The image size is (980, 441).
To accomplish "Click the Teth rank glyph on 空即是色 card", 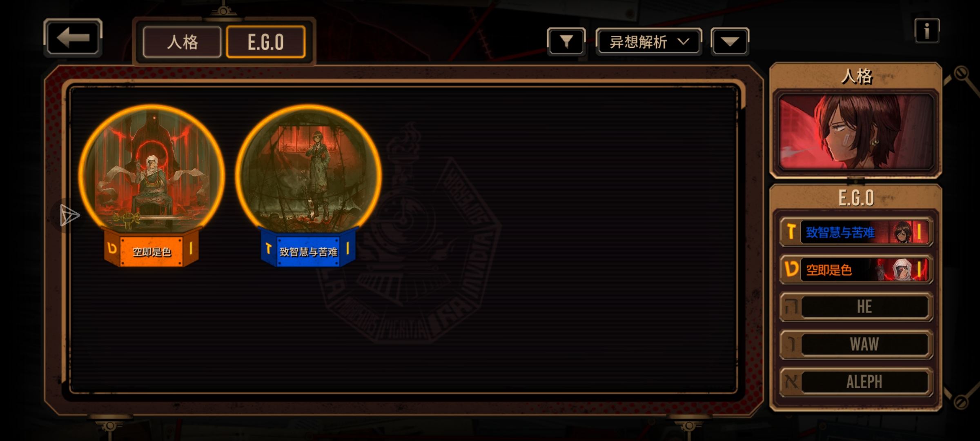I will 112,248.
